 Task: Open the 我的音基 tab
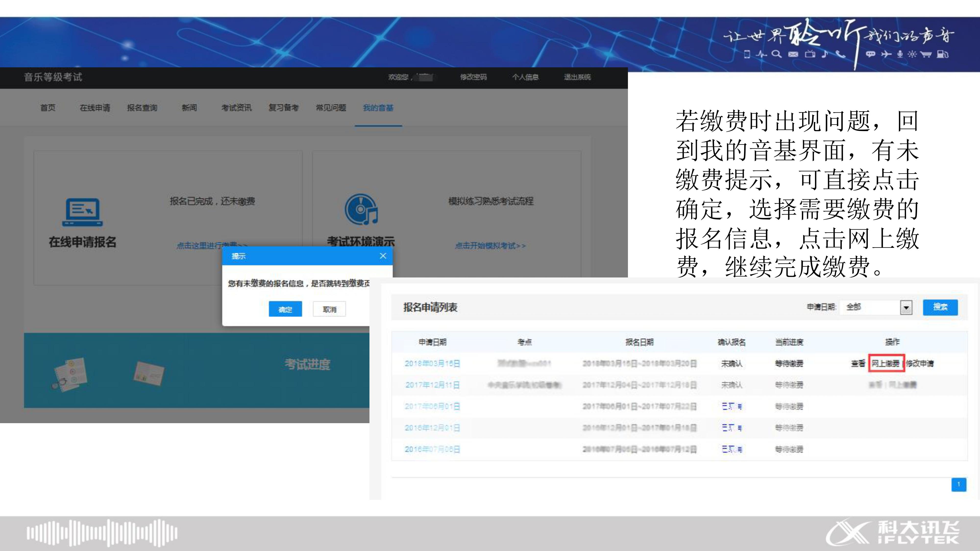pyautogui.click(x=378, y=108)
